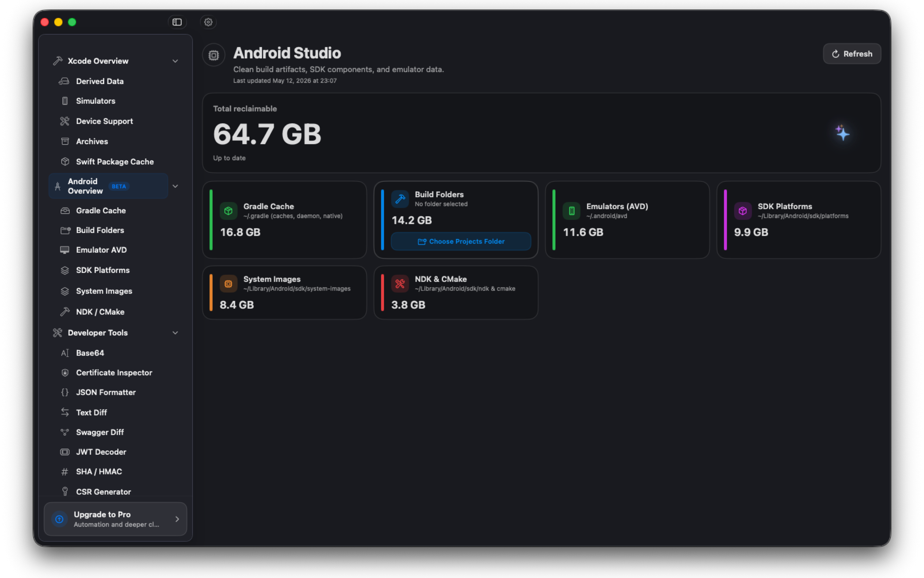The width and height of the screenshot is (924, 578).
Task: Collapse the Android Overview section chevron
Action: click(175, 186)
